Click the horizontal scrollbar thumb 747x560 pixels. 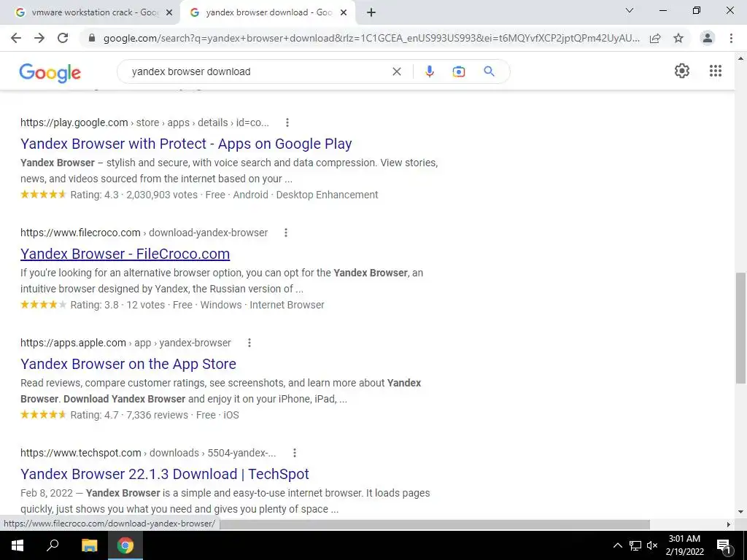pyautogui.click(x=435, y=524)
